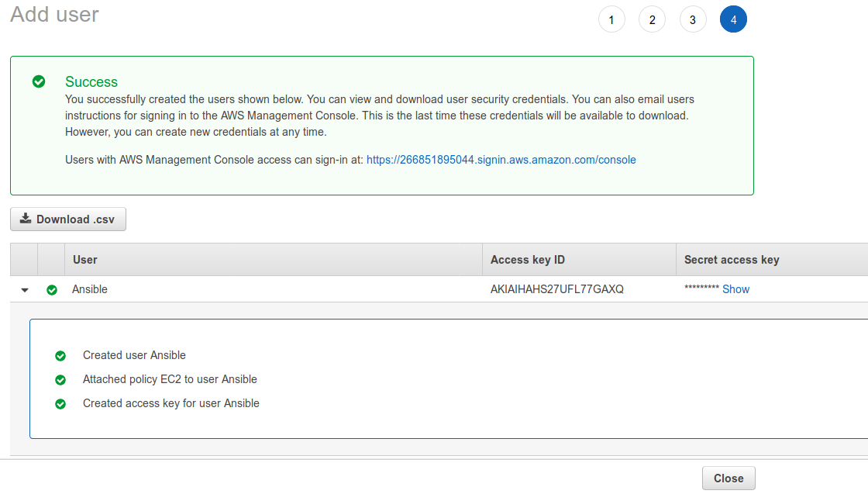Viewport: 868px width, 494px height.
Task: Show the secret access key
Action: click(735, 289)
